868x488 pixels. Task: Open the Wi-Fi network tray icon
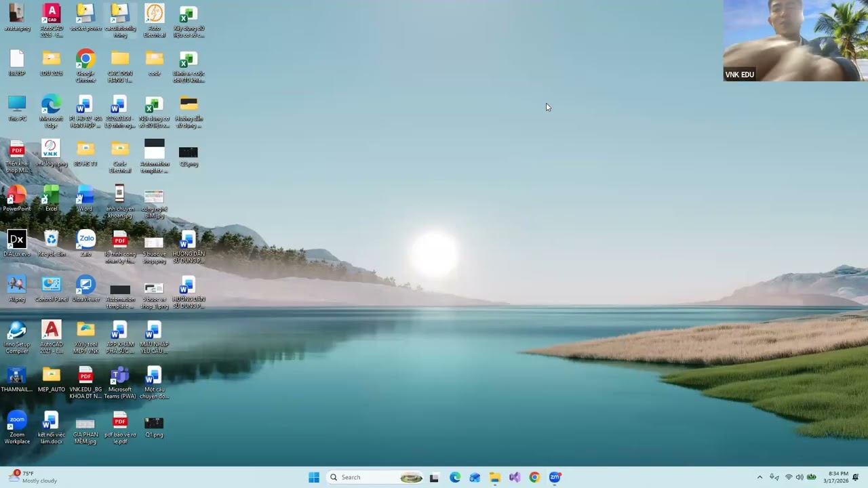click(789, 477)
